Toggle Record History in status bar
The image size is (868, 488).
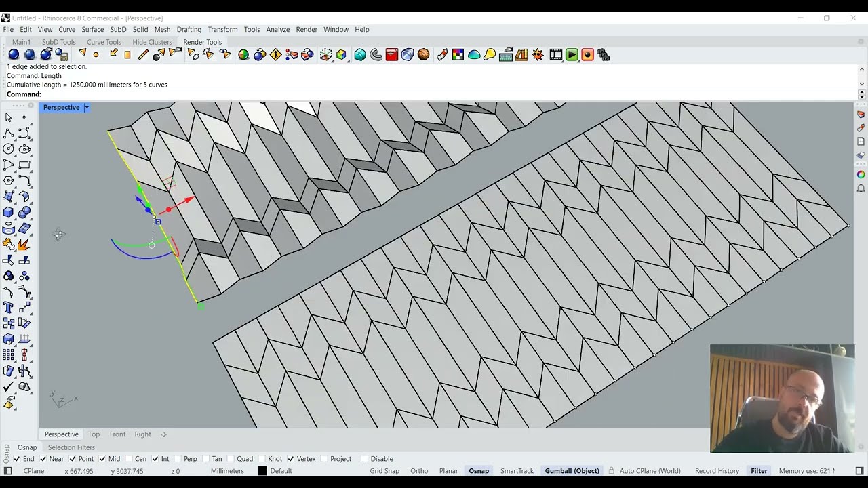(717, 471)
